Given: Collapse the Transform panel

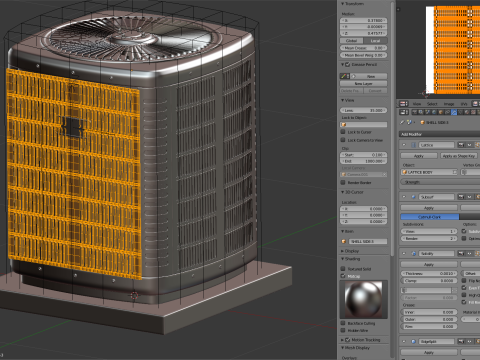Looking at the screenshot, I should (342, 4).
